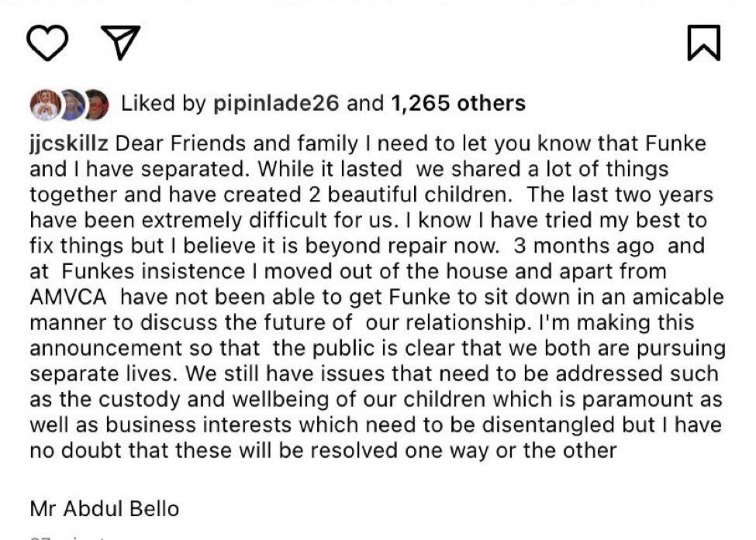
Task: Click 'Funkes insistence' in the caption text
Action: click(x=154, y=272)
